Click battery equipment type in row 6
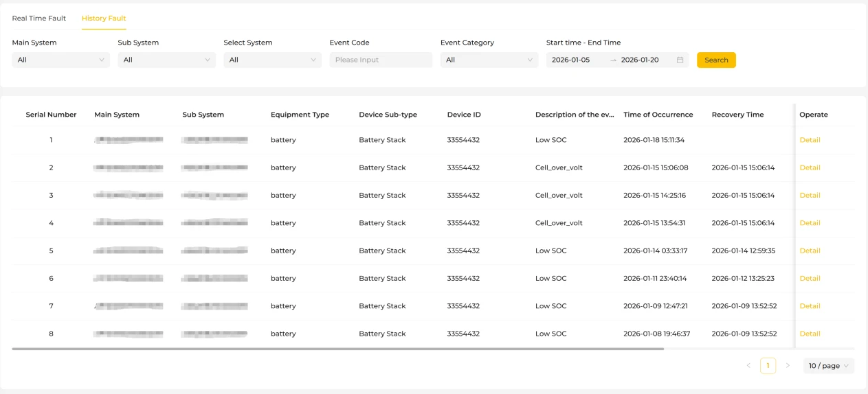 (x=283, y=278)
